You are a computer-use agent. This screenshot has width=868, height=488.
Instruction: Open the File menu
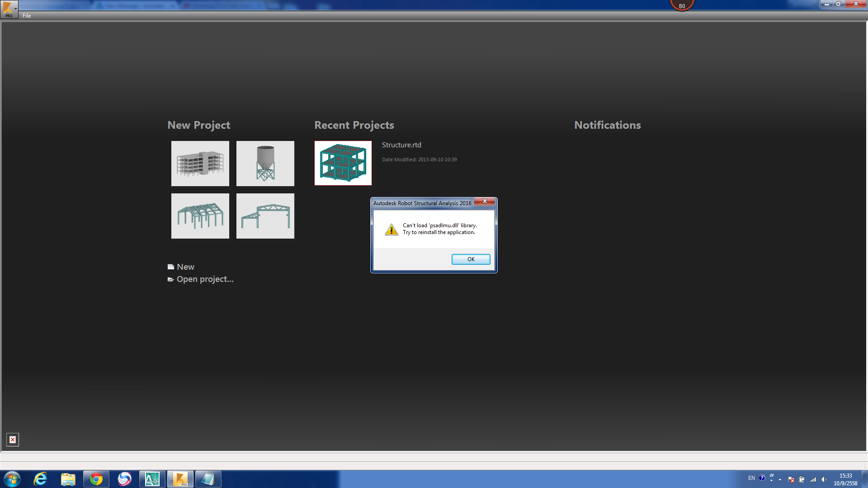click(27, 16)
